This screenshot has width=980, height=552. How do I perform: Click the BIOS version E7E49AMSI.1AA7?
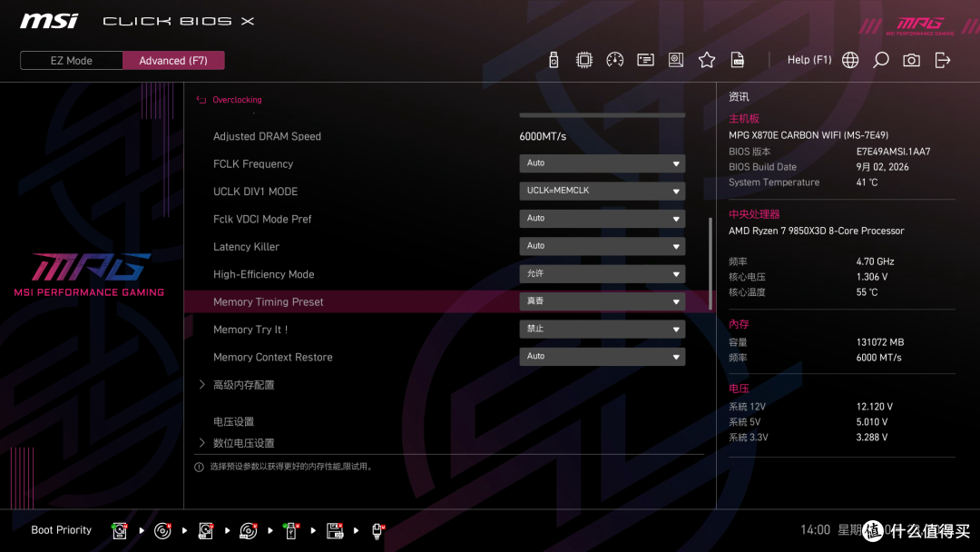pyautogui.click(x=893, y=152)
